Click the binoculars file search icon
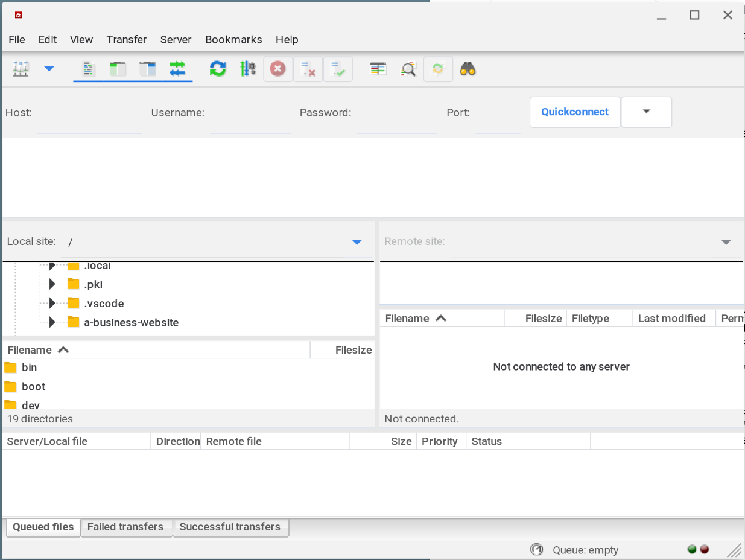The image size is (745, 560). [468, 69]
